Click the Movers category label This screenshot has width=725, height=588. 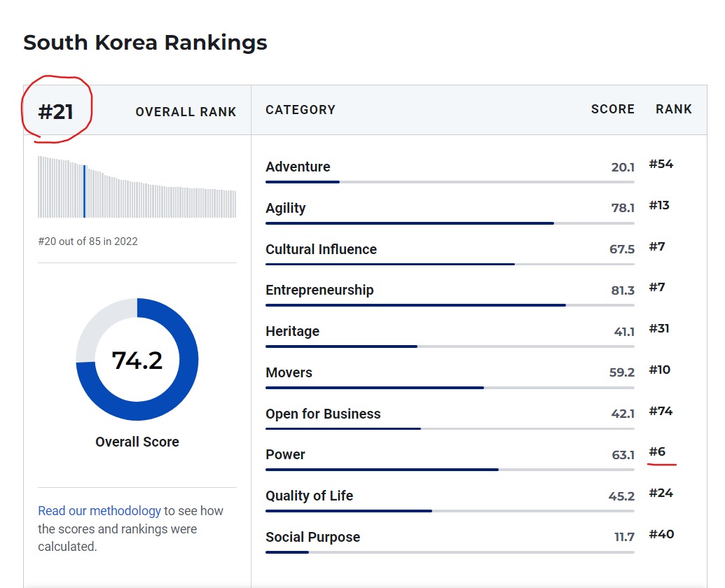[289, 372]
